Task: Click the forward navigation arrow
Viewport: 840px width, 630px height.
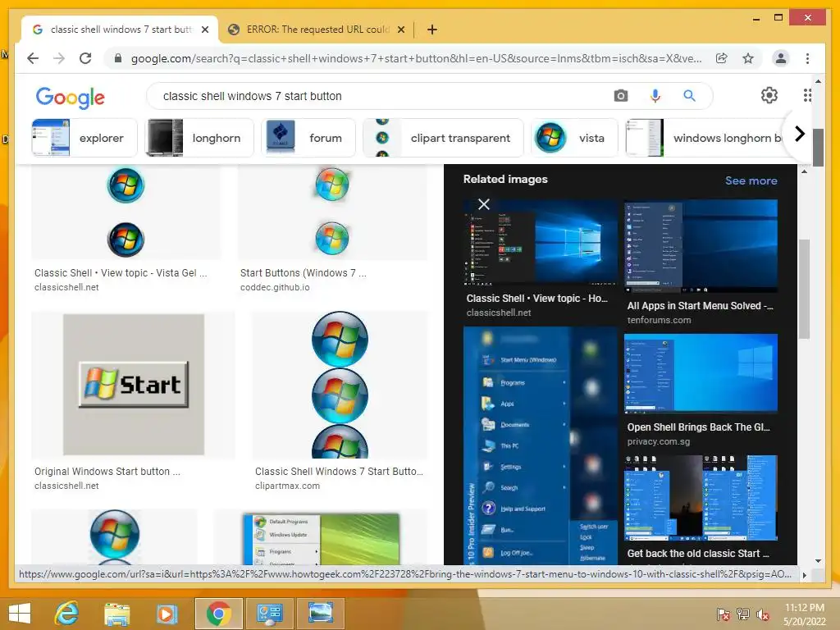Action: coord(59,58)
